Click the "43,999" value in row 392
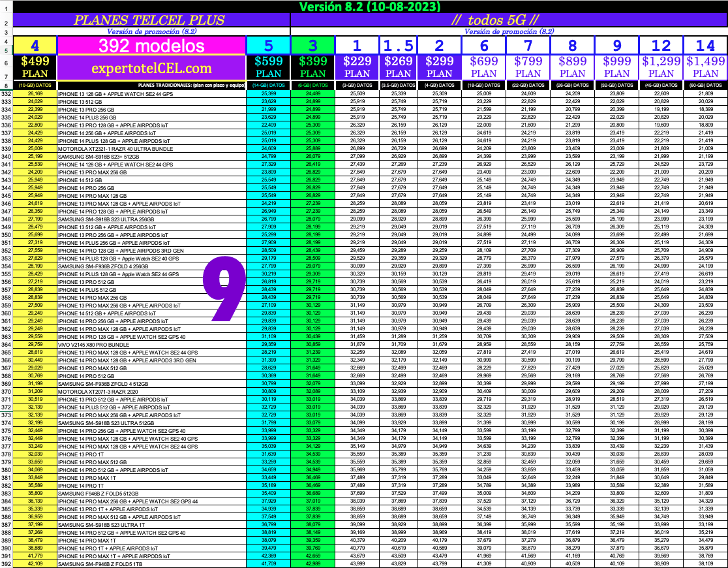This screenshot has height=568, width=728. click(x=357, y=564)
